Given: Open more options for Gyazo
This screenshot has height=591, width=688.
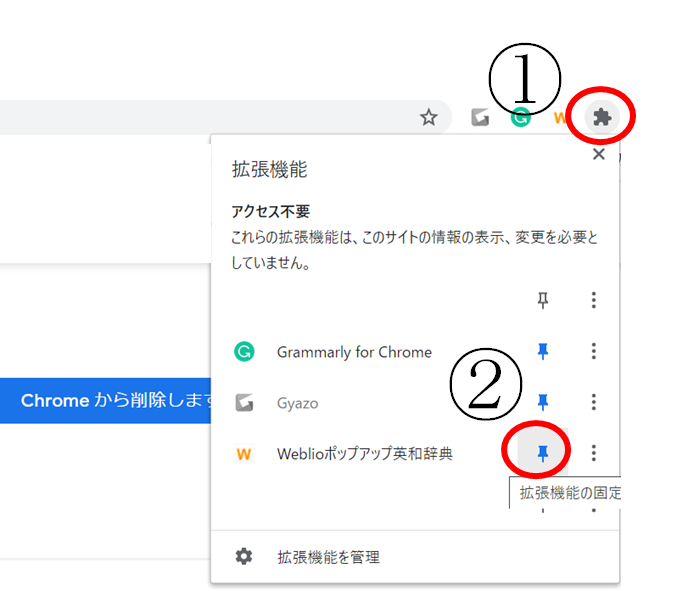Looking at the screenshot, I should 594,402.
